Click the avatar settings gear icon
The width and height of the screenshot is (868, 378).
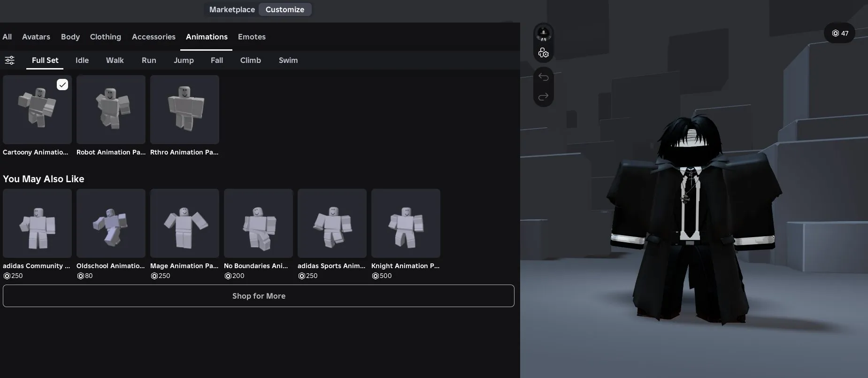point(543,53)
